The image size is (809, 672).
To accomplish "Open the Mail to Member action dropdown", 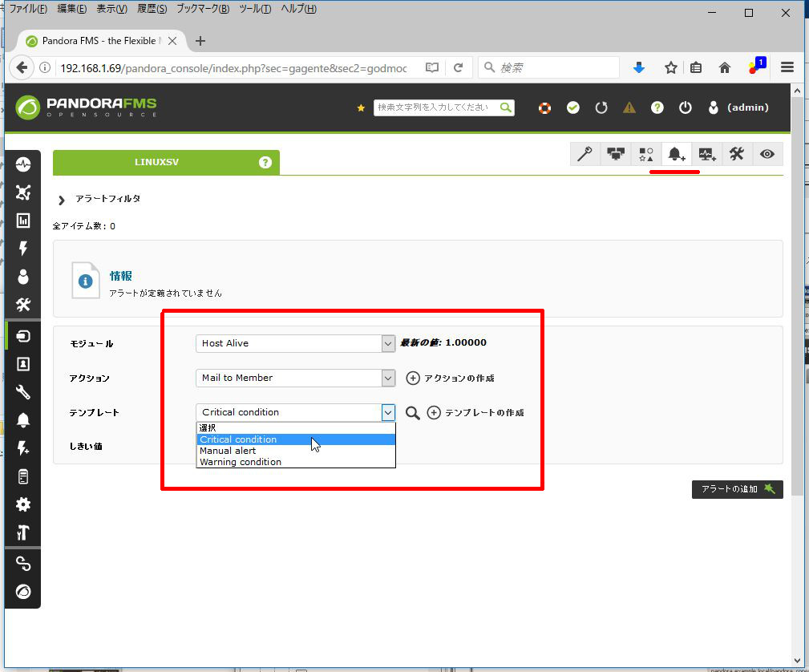I will (x=296, y=378).
